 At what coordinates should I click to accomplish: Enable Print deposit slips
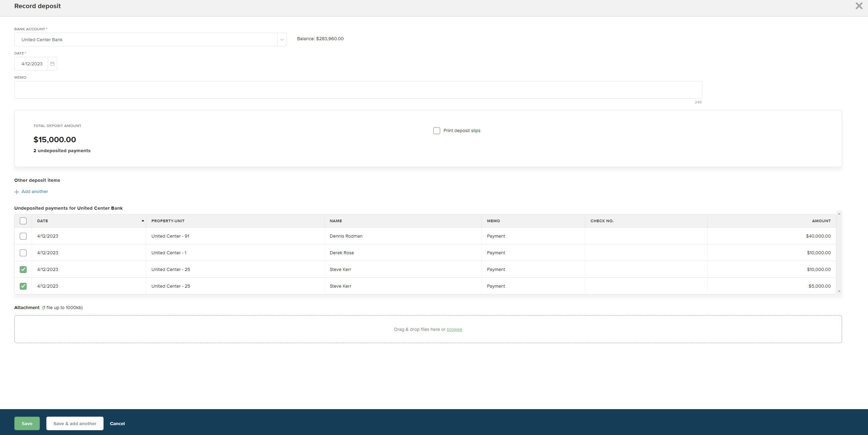point(436,131)
